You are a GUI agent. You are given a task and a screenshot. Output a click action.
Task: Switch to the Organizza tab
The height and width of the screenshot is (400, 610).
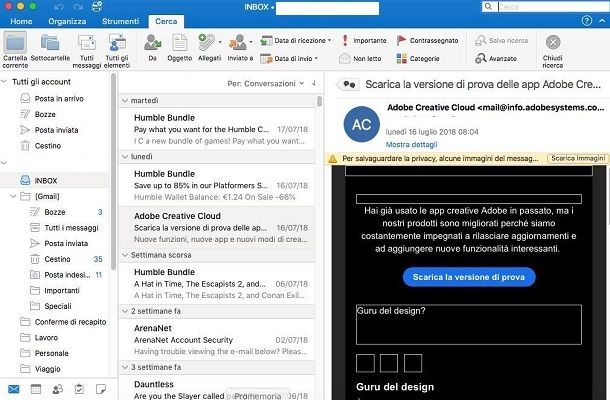click(67, 21)
